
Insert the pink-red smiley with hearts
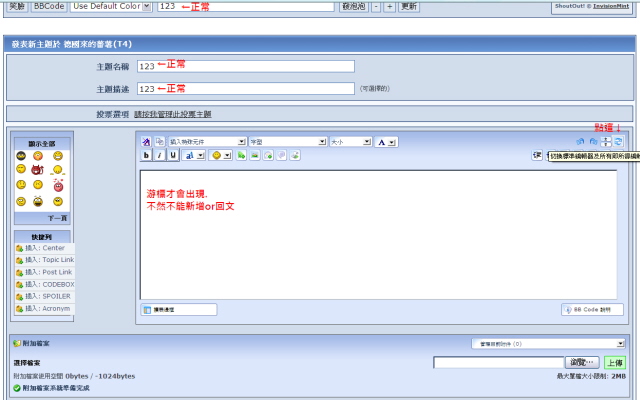(58, 185)
